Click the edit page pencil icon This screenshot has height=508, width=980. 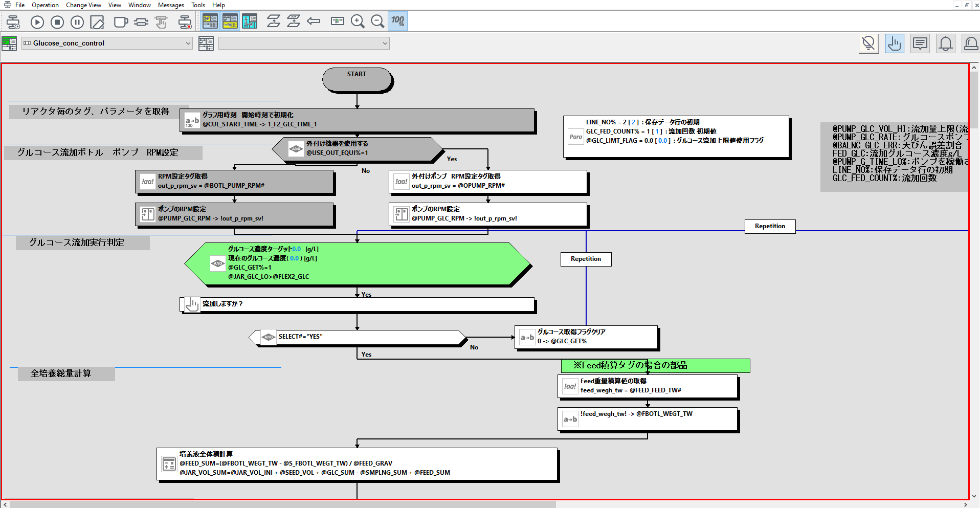(x=97, y=22)
